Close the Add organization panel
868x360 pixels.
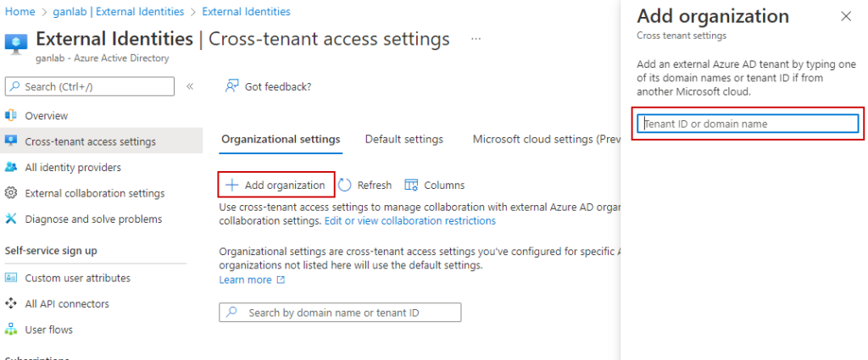tap(845, 16)
